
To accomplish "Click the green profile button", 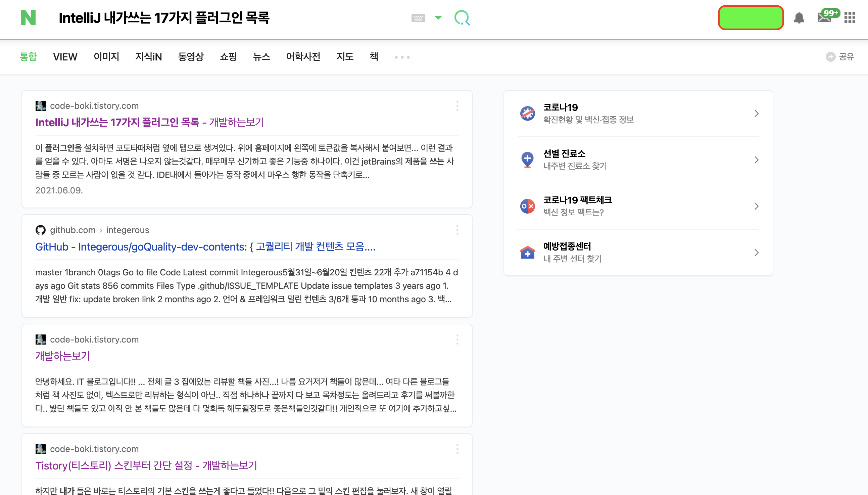I will (751, 18).
